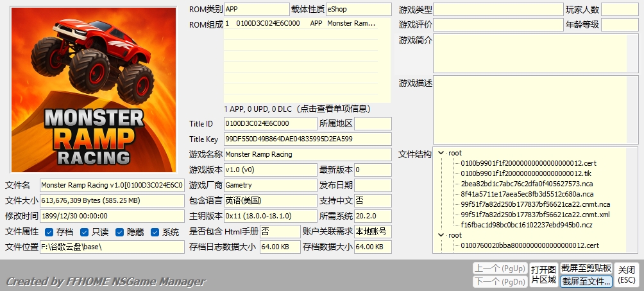The width and height of the screenshot is (644, 291).
Task: Collapse the second root tree node
Action: click(x=441, y=235)
